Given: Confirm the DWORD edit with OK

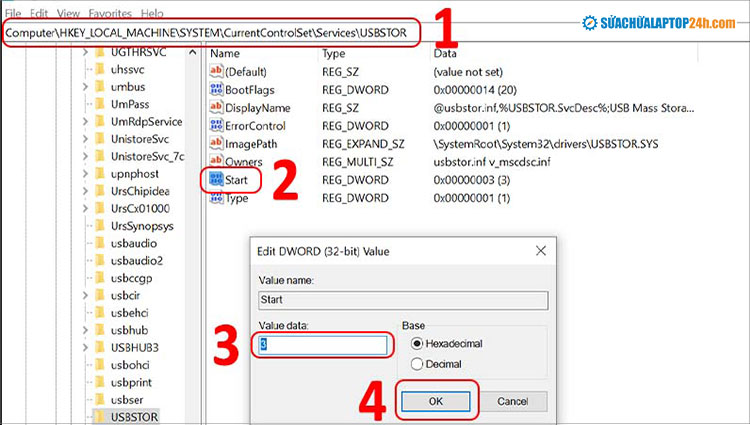Looking at the screenshot, I should tap(436, 401).
